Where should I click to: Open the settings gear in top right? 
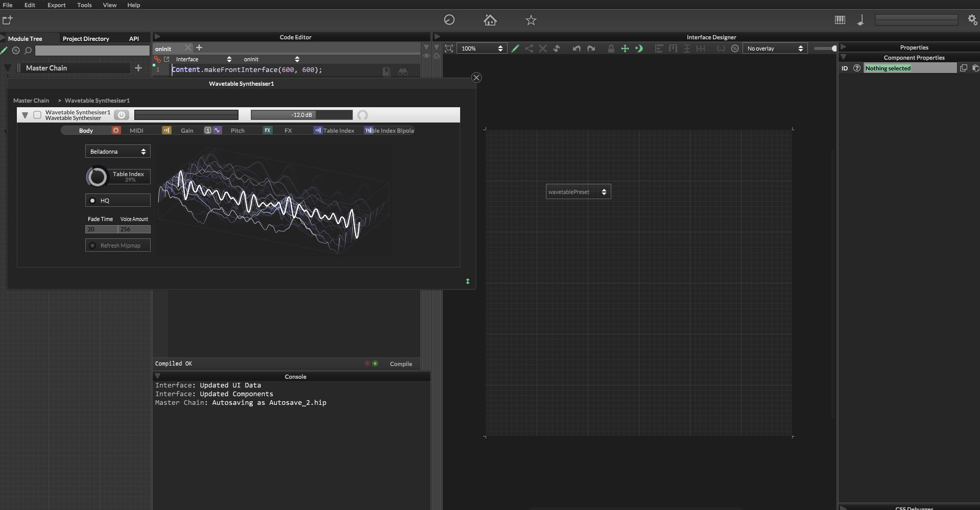pyautogui.click(x=972, y=19)
